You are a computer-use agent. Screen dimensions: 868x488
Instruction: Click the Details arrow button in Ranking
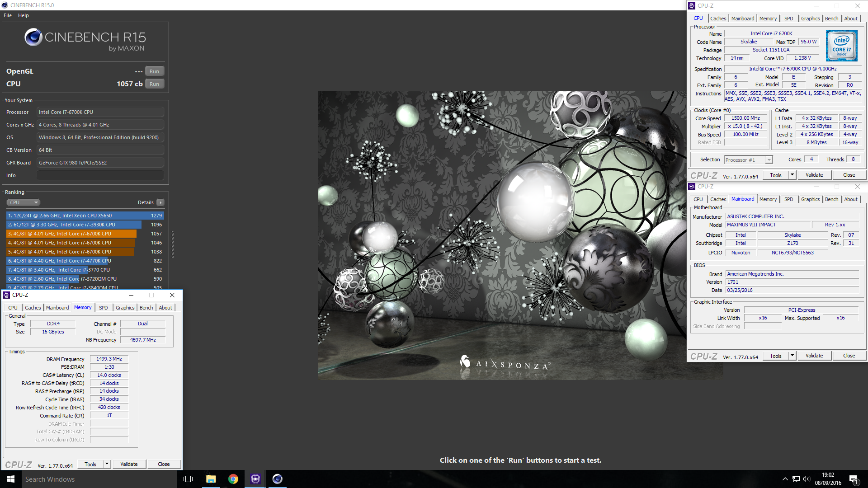tap(160, 202)
